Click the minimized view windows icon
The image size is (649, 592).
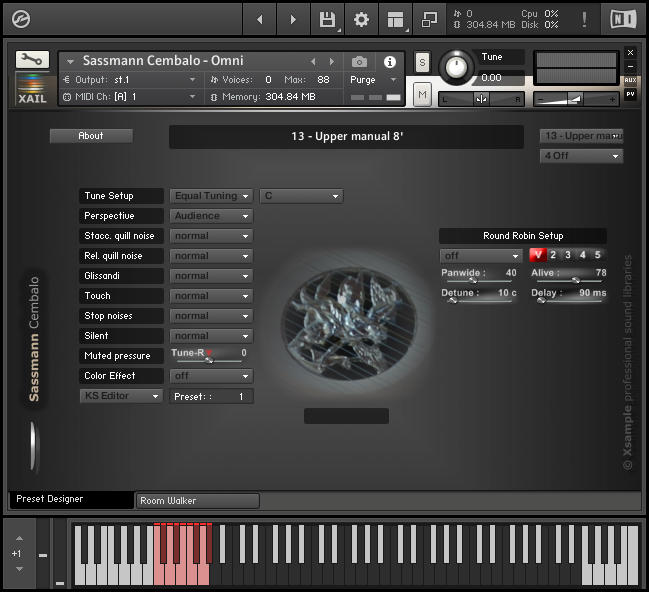tap(429, 19)
